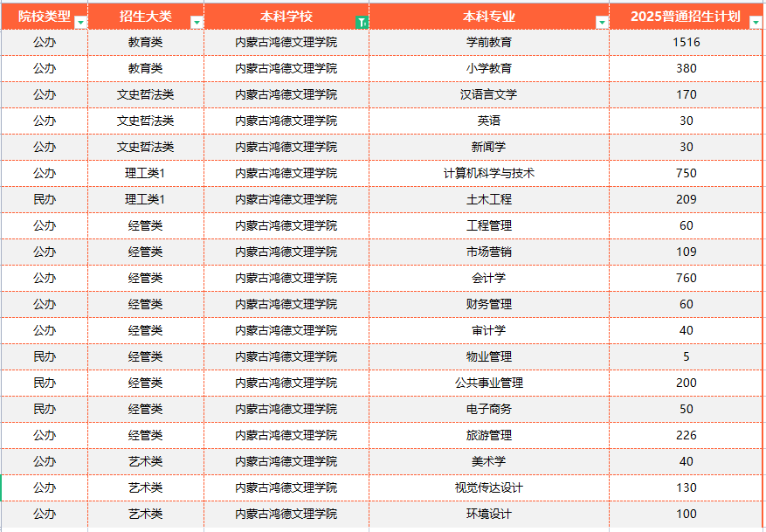
Task: Select the enrollment value 760
Action: point(687,278)
